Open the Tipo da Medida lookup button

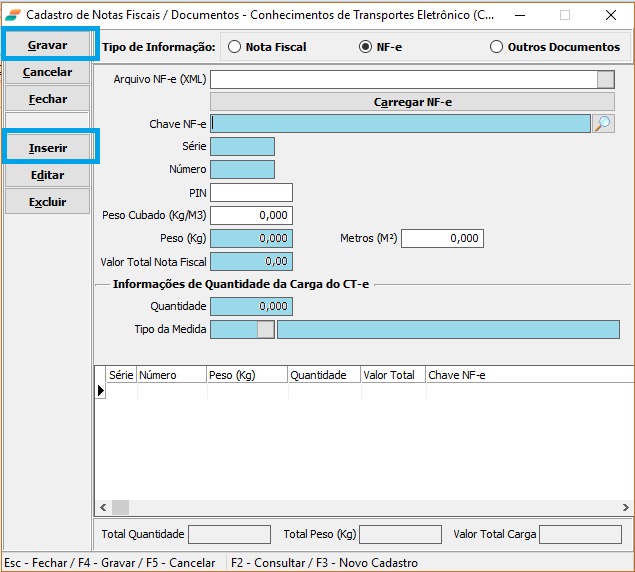[265, 330]
